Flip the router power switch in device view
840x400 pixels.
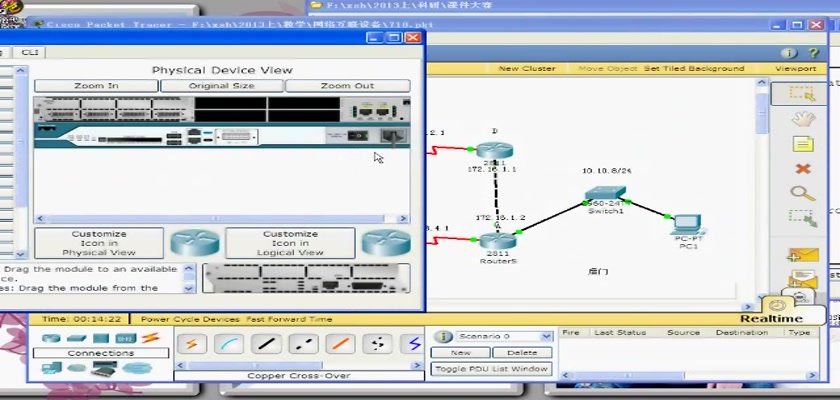click(357, 136)
